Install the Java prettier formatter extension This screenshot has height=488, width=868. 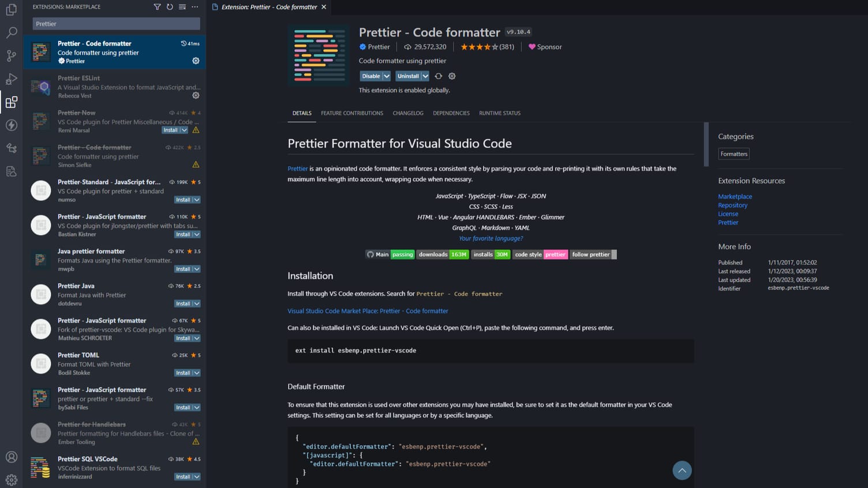pos(182,269)
